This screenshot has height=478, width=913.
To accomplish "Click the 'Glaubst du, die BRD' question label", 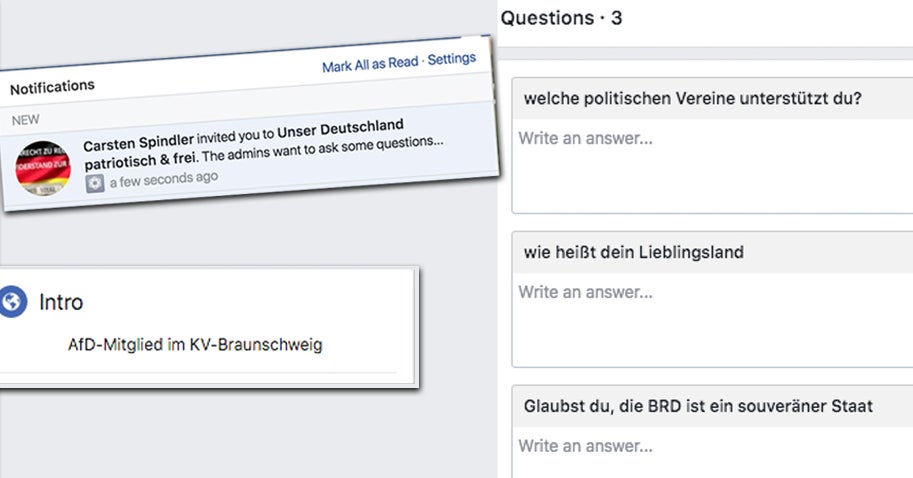I will pos(698,406).
